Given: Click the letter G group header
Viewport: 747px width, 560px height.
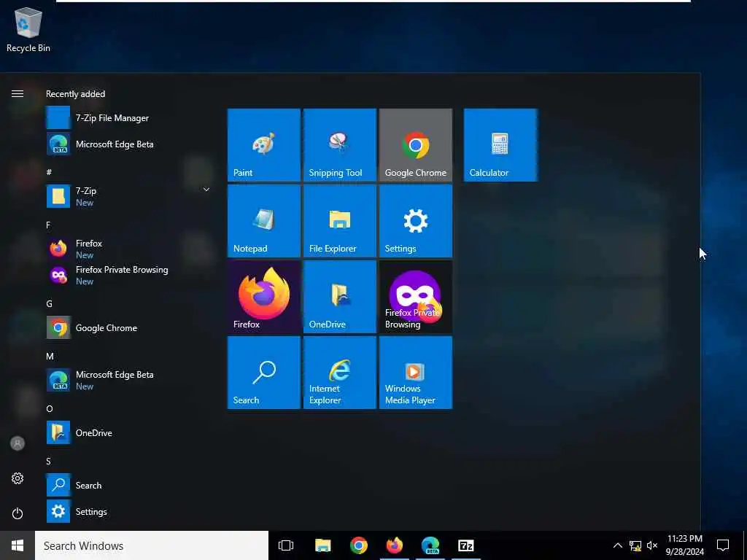Looking at the screenshot, I should (49, 304).
